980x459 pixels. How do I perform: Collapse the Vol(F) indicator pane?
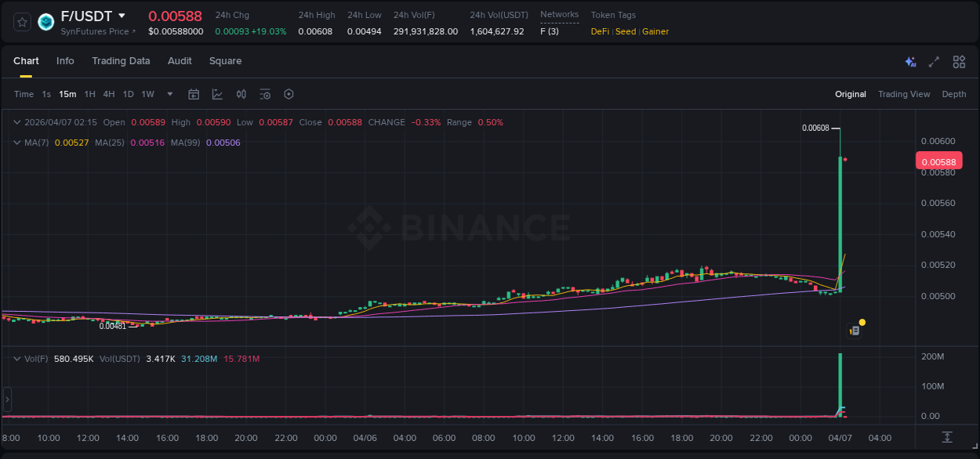pyautogui.click(x=16, y=358)
